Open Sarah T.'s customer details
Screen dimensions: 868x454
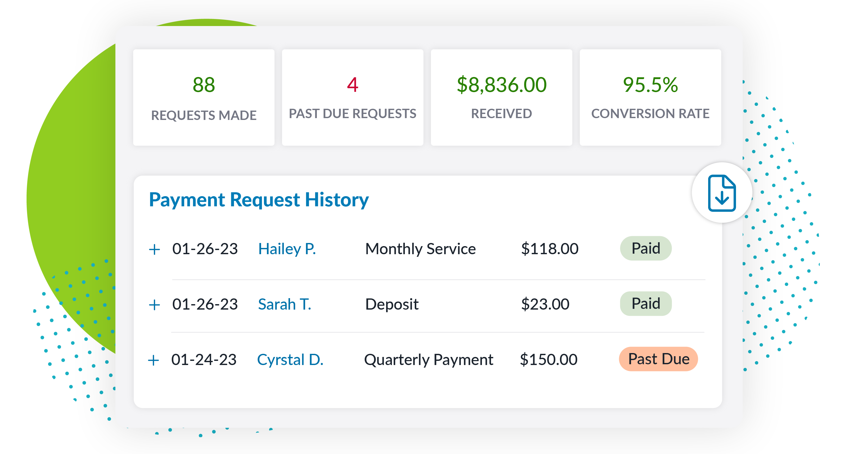[x=285, y=304]
